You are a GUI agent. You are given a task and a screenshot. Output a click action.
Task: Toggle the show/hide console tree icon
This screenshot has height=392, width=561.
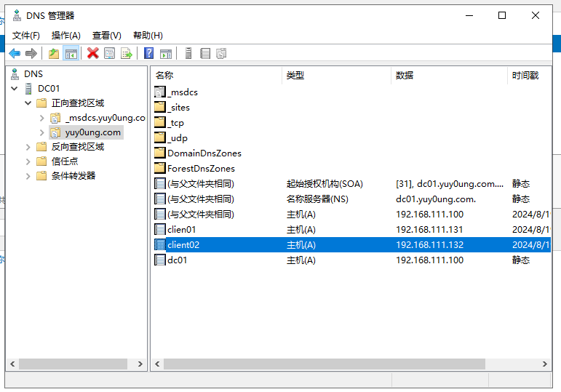point(71,53)
